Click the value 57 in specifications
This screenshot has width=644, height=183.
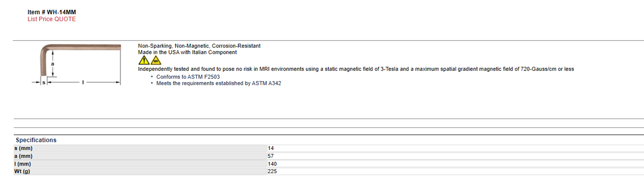271,156
